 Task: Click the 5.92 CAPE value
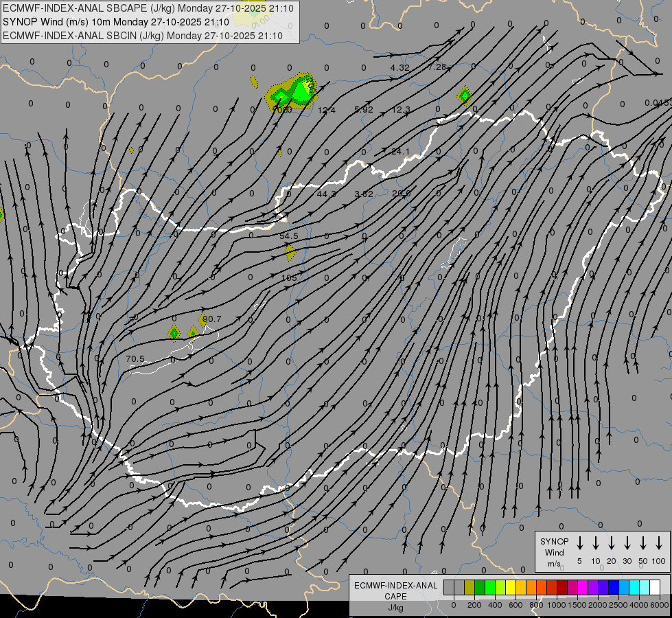[x=363, y=110]
